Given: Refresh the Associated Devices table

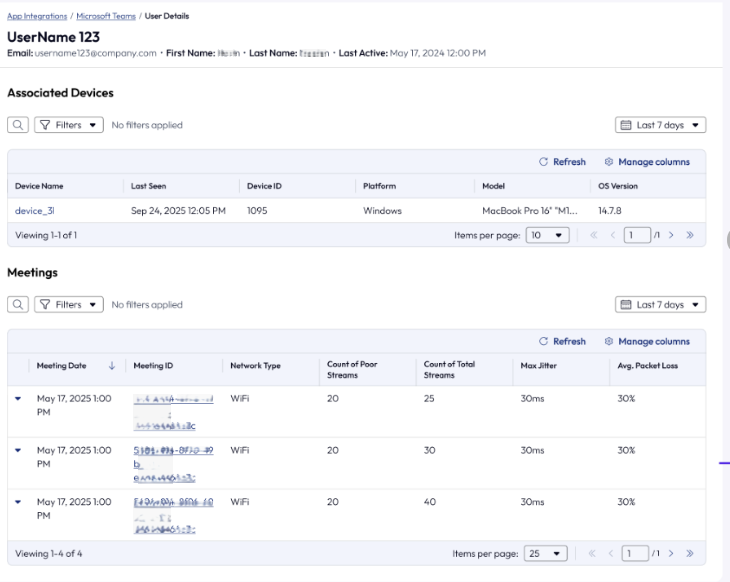Looking at the screenshot, I should 562,162.
